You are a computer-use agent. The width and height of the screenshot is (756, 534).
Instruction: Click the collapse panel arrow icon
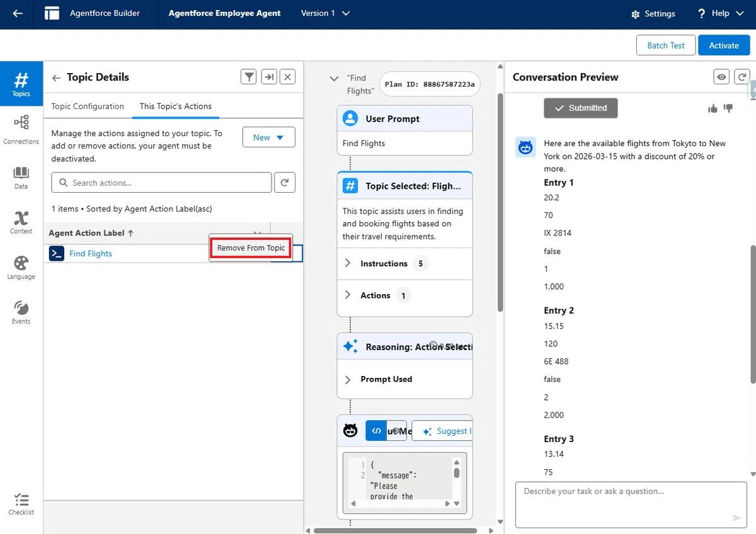(x=269, y=77)
